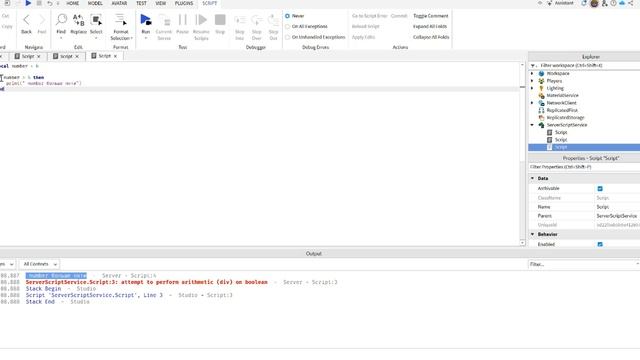The width and height of the screenshot is (640, 360).
Task: Open the TEST ribbon tab
Action: click(141, 3)
